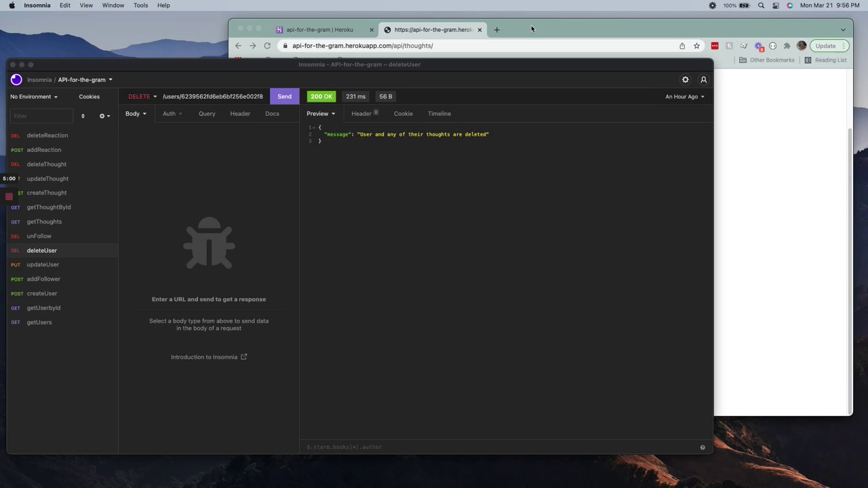
Task: Open Spotlight search in the menu bar
Action: click(761, 5)
